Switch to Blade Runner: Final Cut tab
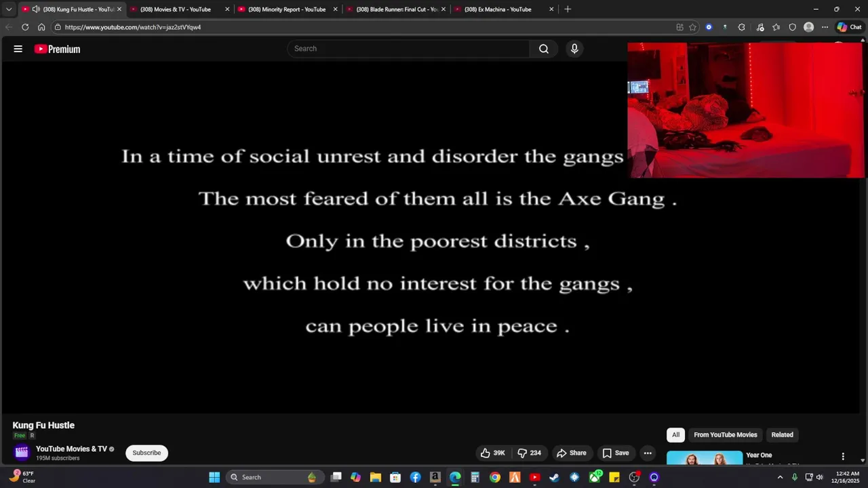 pyautogui.click(x=397, y=9)
